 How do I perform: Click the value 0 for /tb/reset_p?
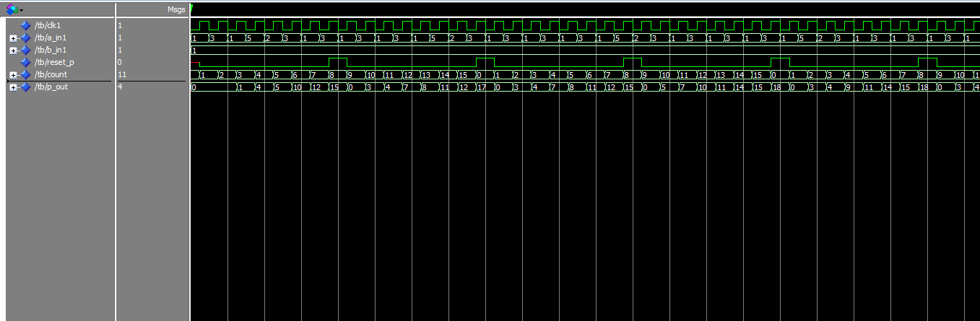(x=120, y=62)
